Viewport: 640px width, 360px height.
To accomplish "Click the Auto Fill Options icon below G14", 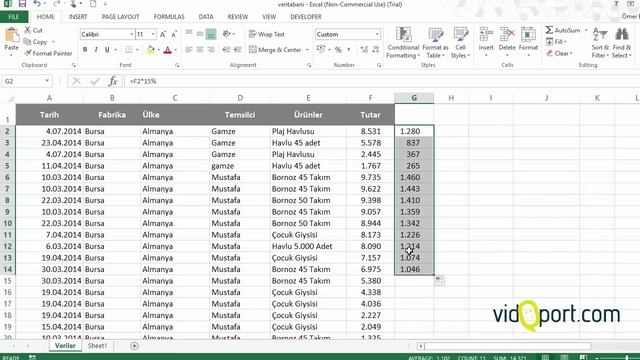I will pos(439,280).
